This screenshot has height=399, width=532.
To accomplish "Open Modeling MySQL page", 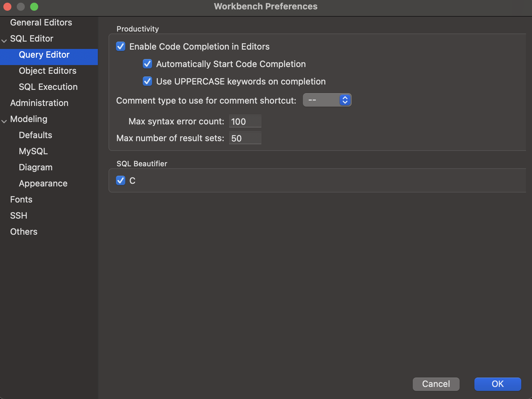I will tap(33, 151).
